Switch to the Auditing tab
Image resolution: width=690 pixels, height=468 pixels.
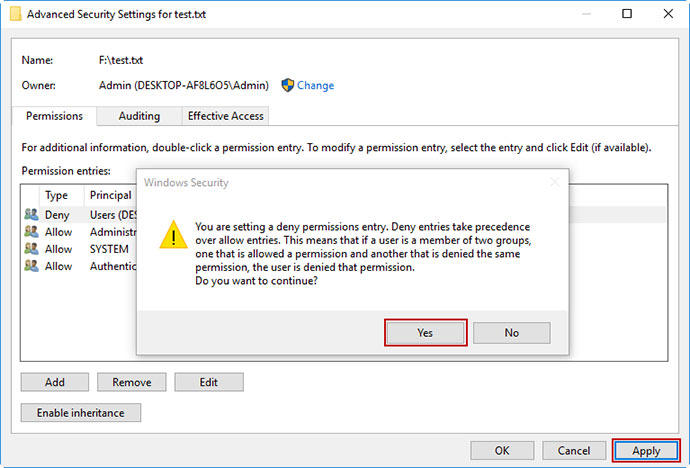pyautogui.click(x=139, y=116)
